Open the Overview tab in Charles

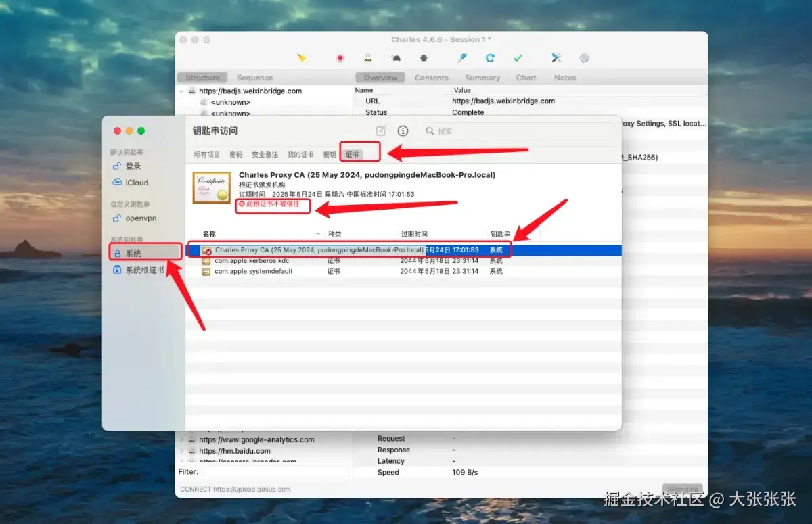point(380,78)
